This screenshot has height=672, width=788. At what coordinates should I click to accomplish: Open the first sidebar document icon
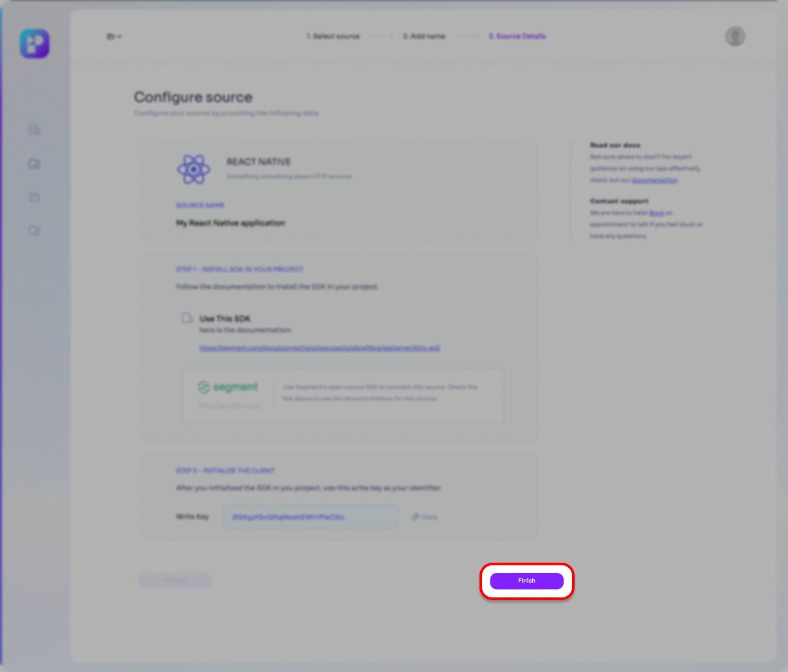coord(35,131)
